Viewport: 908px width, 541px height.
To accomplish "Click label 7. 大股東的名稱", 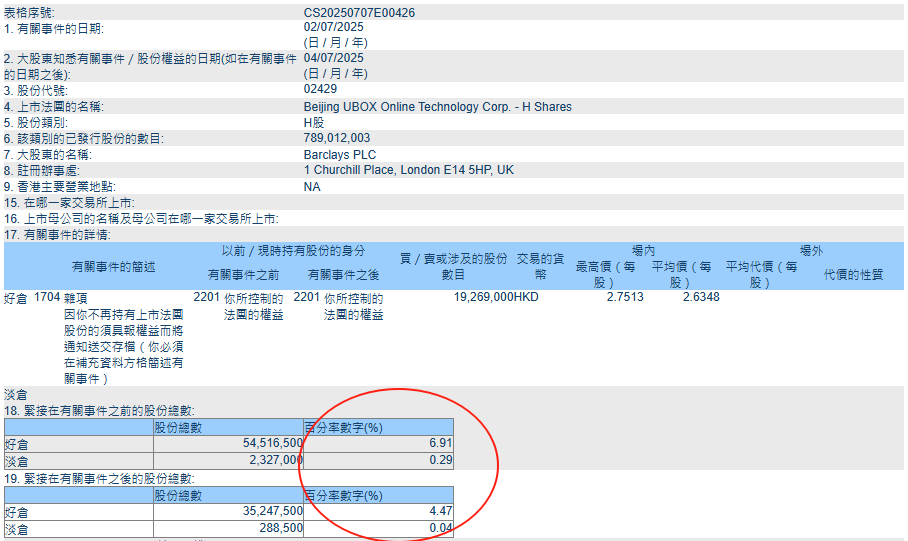I will click(x=48, y=155).
